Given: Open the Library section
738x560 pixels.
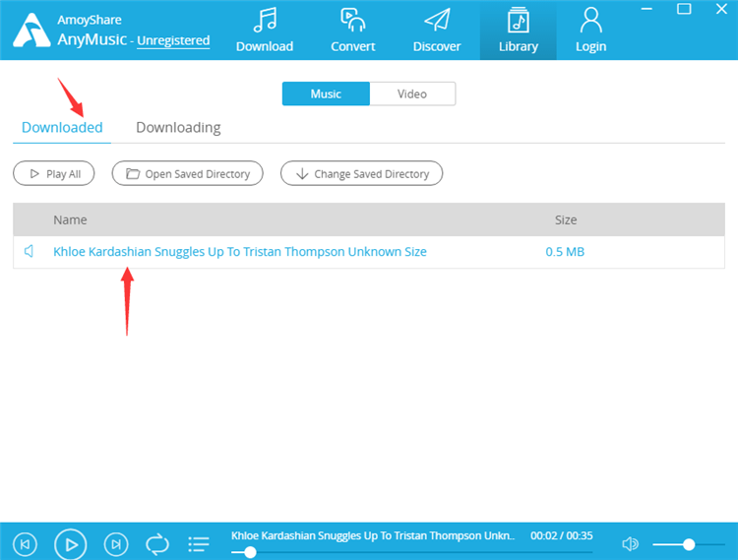Looking at the screenshot, I should (519, 31).
